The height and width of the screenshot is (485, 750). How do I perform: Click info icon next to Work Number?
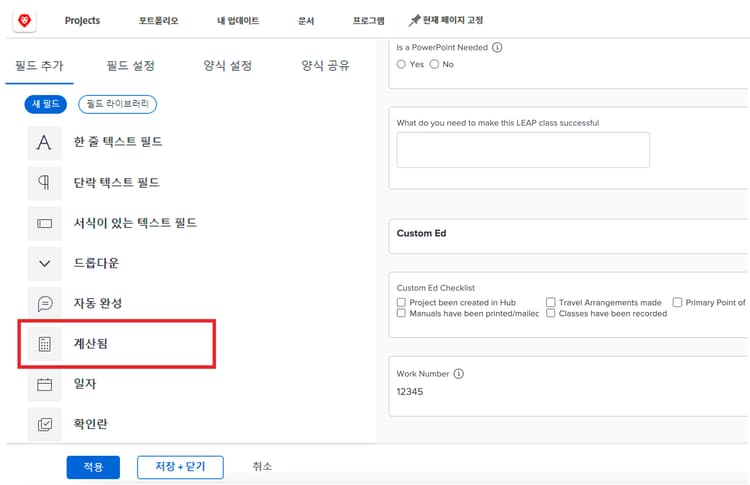pos(458,374)
